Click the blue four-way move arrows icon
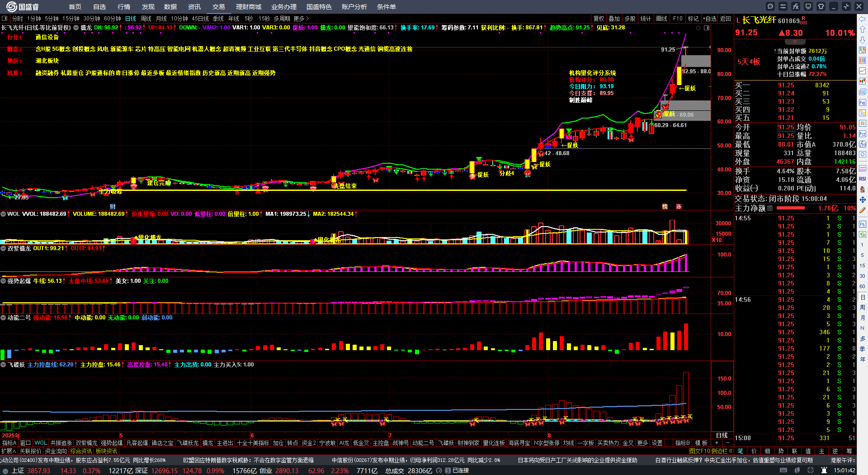The width and height of the screenshot is (868, 475). tap(863, 199)
